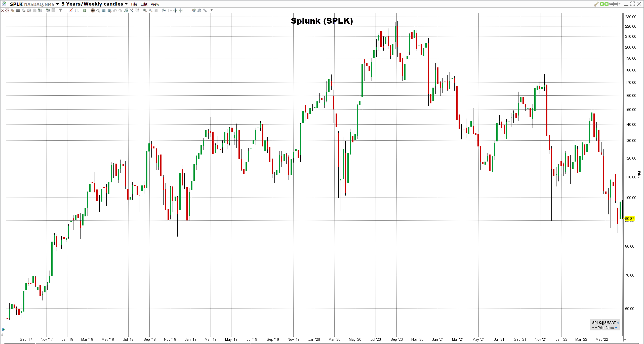The height and width of the screenshot is (344, 644).
Task: Click the Sep '20 label on time axis
Action: click(396, 339)
